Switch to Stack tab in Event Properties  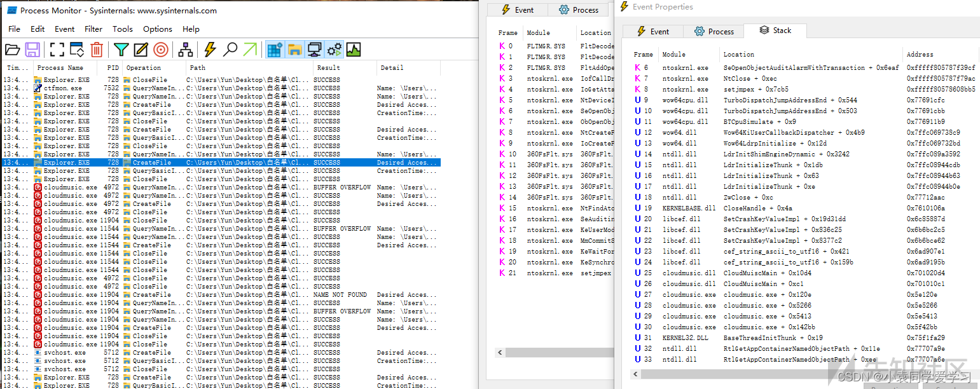point(776,31)
